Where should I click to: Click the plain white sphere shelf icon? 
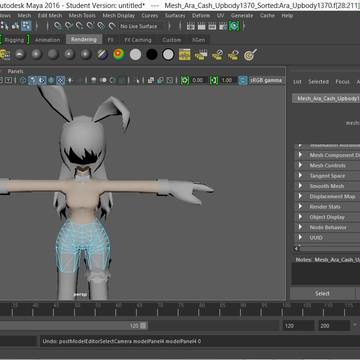point(135,54)
